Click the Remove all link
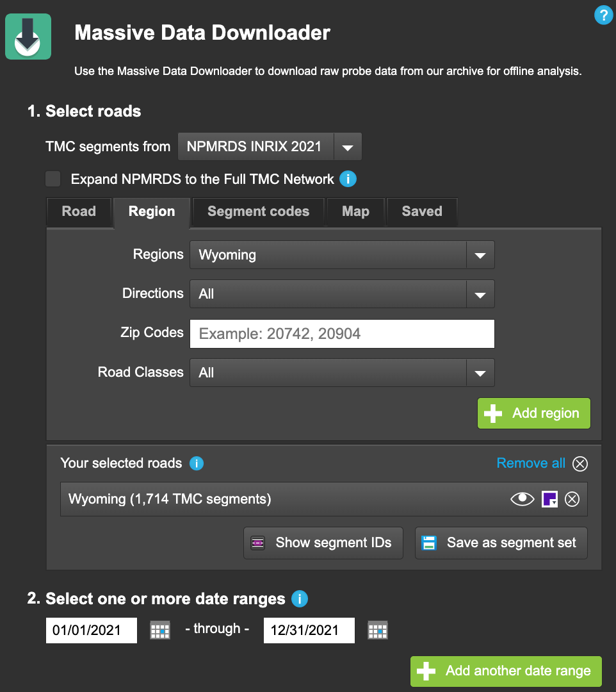 pyautogui.click(x=531, y=463)
